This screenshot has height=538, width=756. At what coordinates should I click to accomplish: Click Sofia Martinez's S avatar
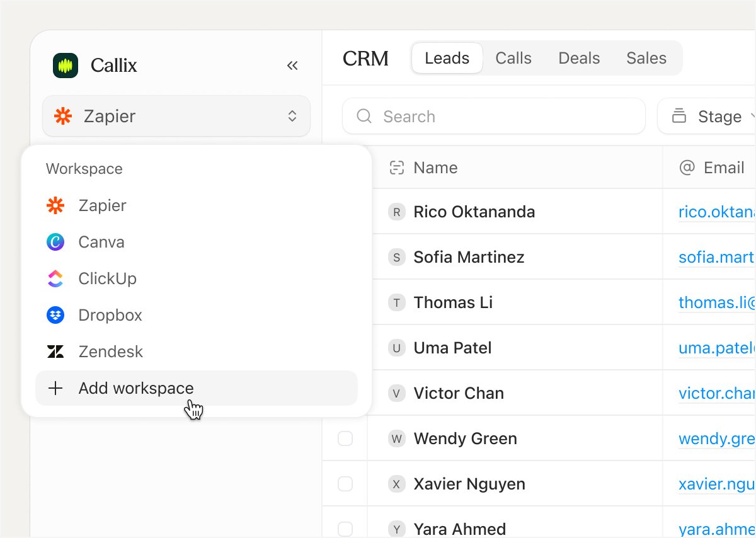[x=396, y=257]
